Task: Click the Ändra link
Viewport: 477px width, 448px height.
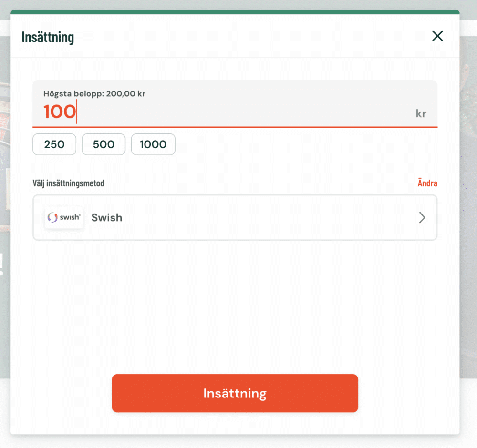Action: tap(427, 183)
